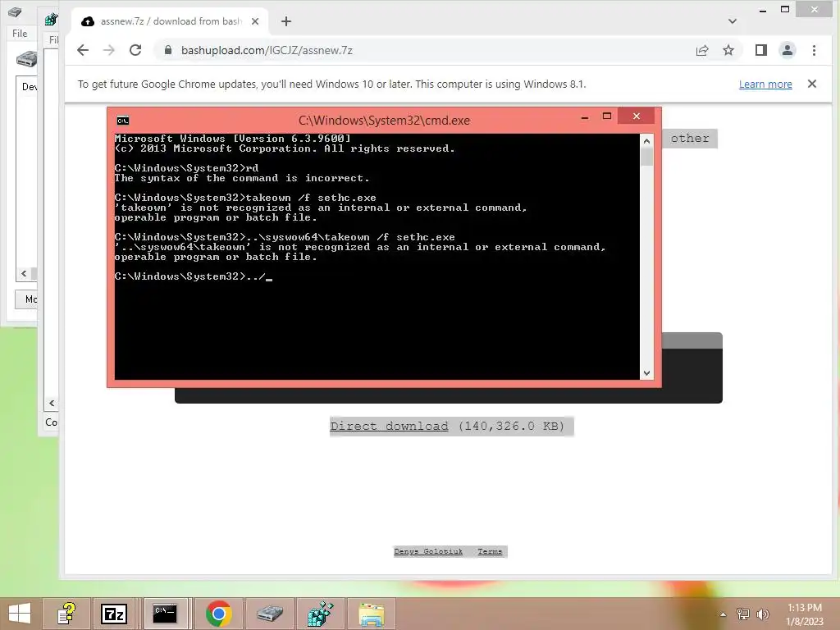Screen dimensions: 840x630
Task: Click the address bar URL
Action: pos(267,50)
